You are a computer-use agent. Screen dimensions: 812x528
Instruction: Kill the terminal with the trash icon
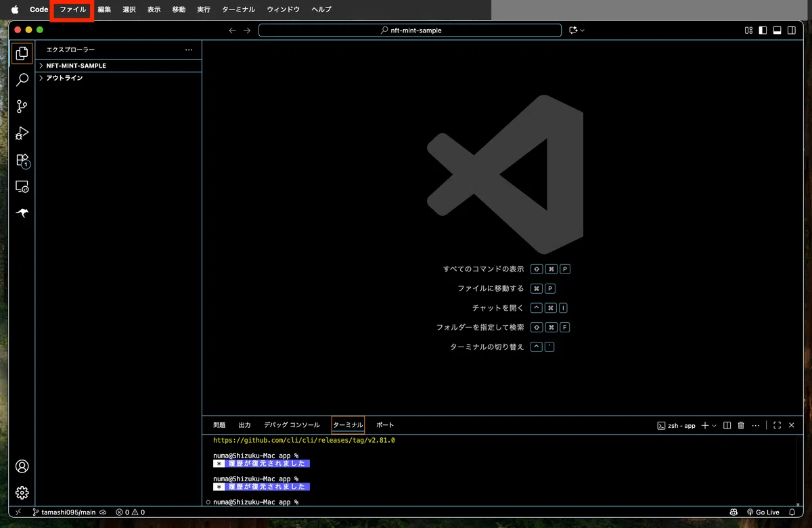[741, 425]
